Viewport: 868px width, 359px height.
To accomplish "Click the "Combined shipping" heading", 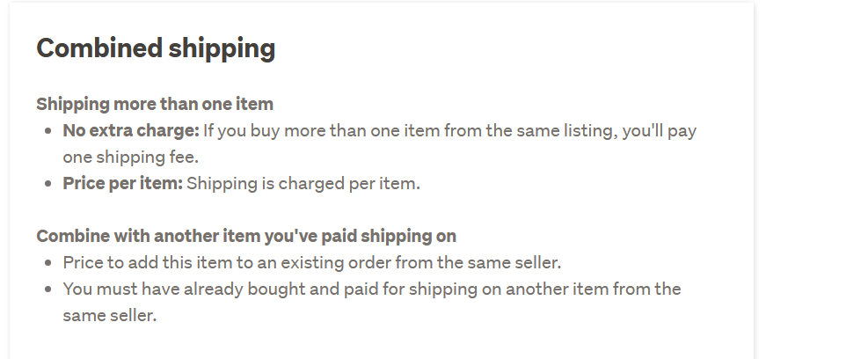I will tap(156, 48).
